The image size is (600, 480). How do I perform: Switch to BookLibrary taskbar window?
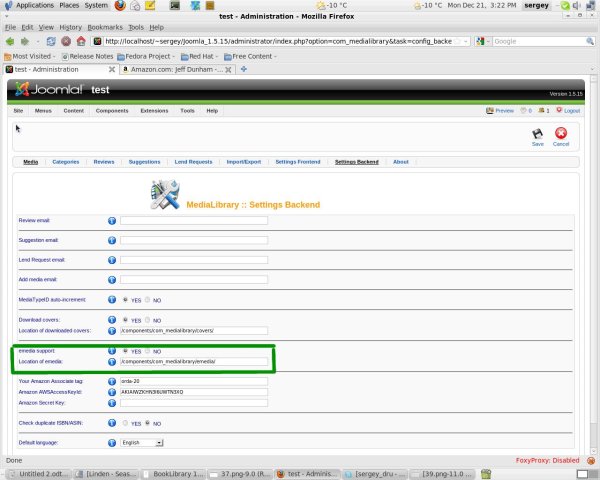point(174,474)
